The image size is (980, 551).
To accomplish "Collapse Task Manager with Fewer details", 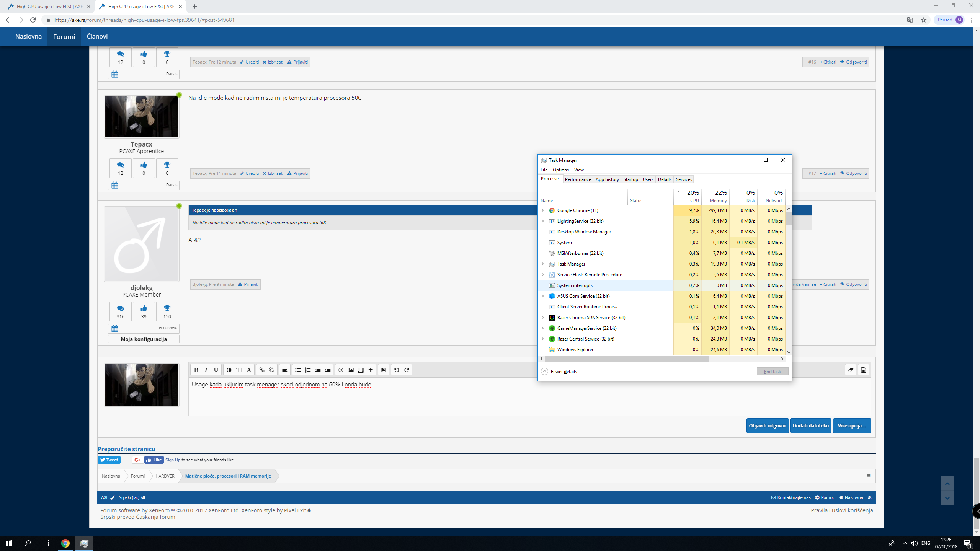I will pyautogui.click(x=559, y=372).
